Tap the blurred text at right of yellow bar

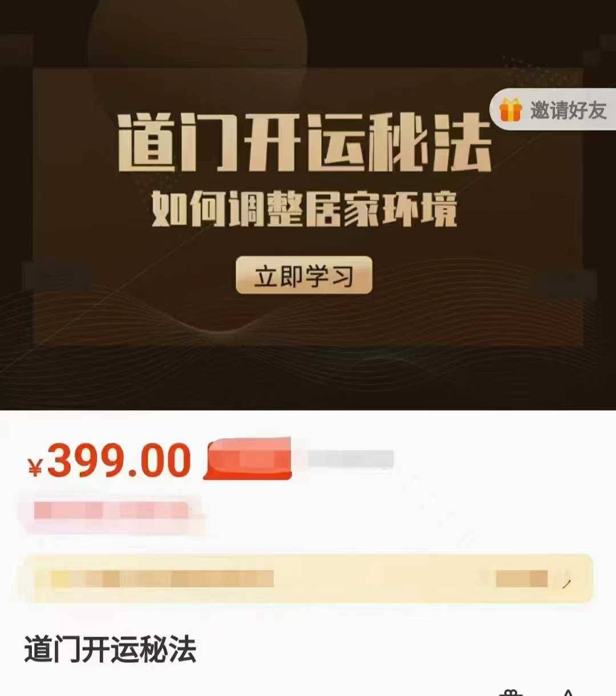pyautogui.click(x=521, y=578)
